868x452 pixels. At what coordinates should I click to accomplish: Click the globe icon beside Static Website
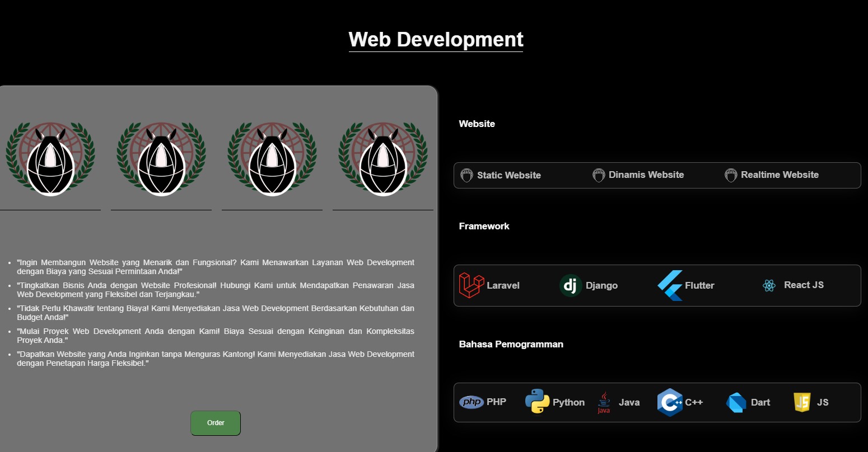[465, 175]
